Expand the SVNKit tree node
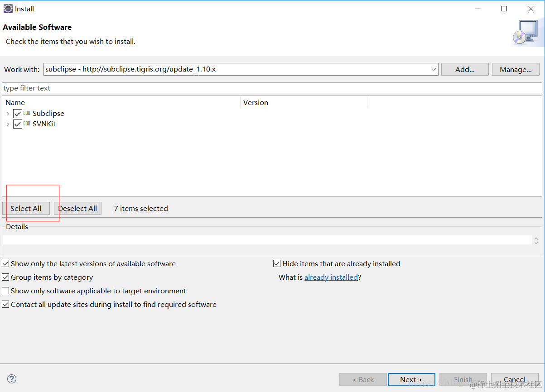The image size is (545, 392). pyautogui.click(x=8, y=124)
